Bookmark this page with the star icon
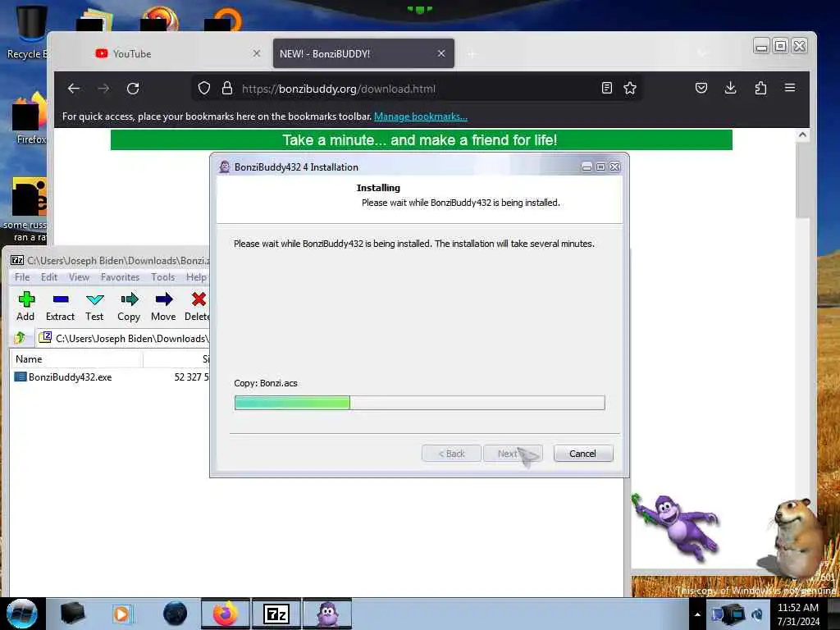This screenshot has height=630, width=840. [x=630, y=88]
